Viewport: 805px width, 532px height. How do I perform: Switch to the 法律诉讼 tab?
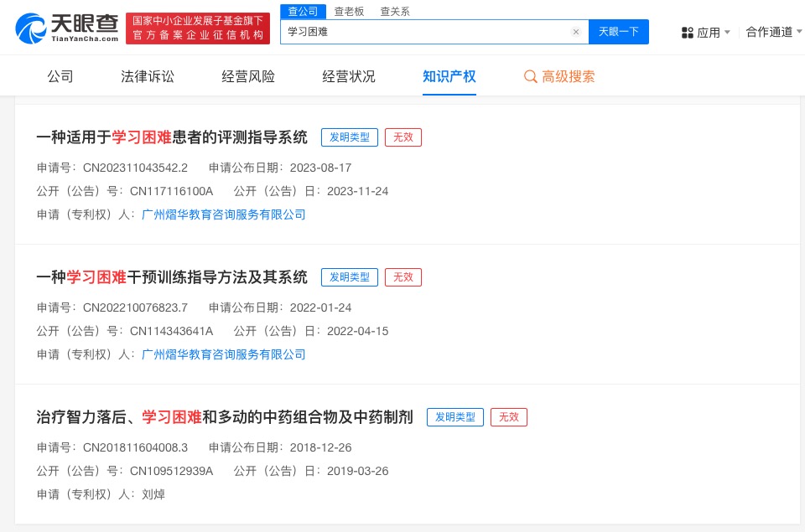[x=148, y=76]
